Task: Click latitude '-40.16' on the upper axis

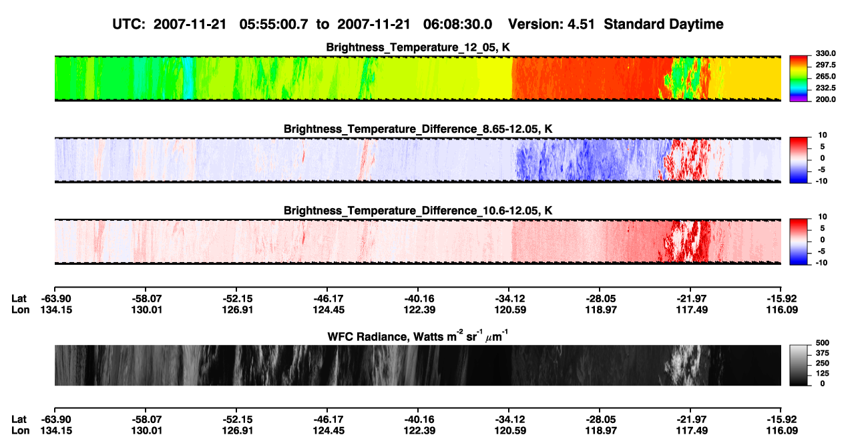Action: tap(419, 299)
